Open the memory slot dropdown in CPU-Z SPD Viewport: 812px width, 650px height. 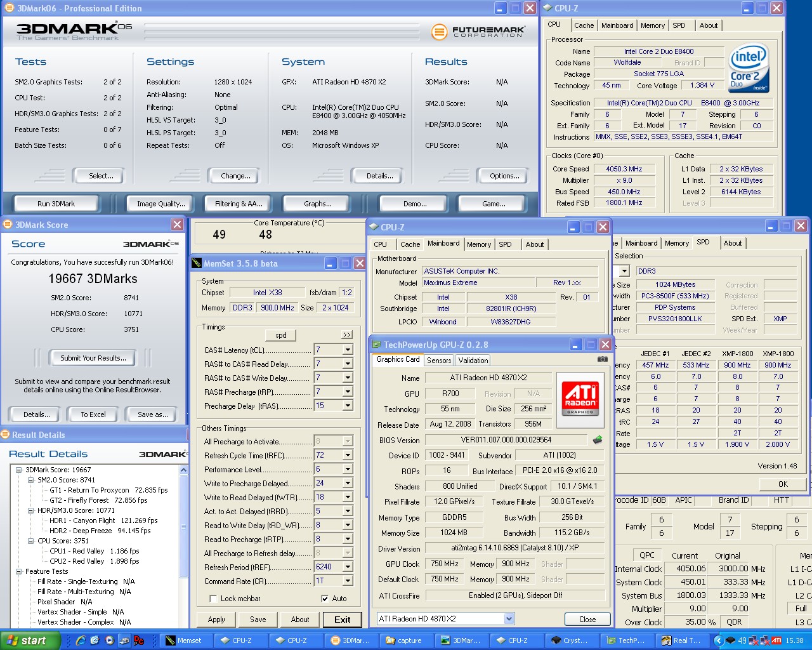tap(624, 271)
